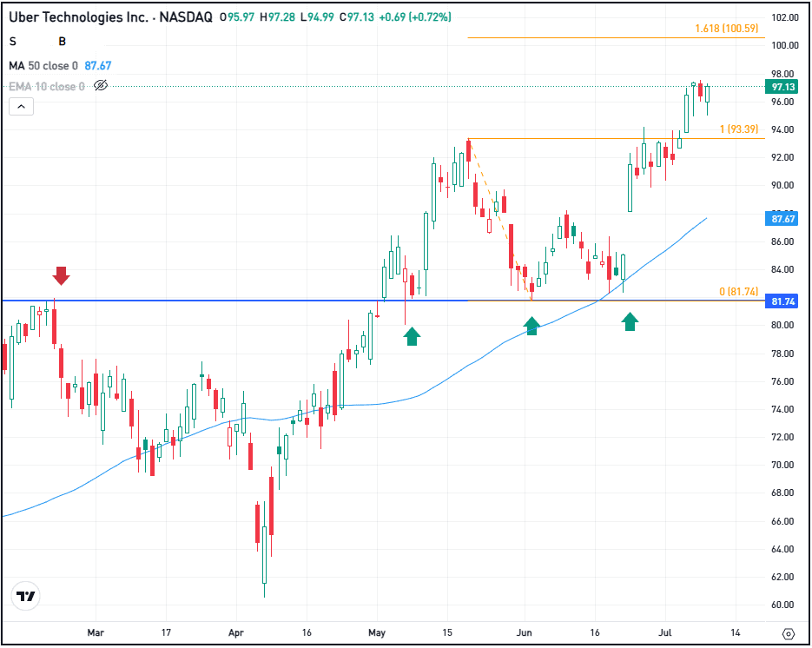This screenshot has height=648, width=812.
Task: Click the L94.99 low value in the header
Action: pos(318,17)
